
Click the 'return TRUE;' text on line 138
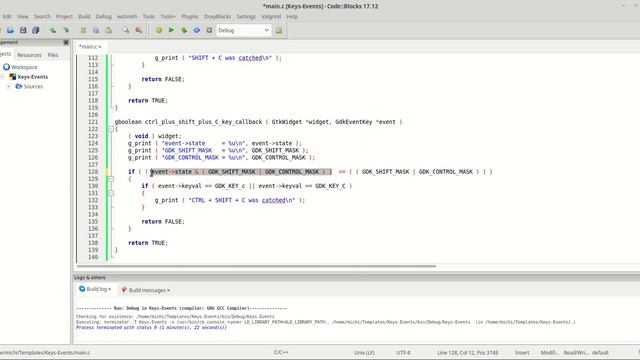point(148,243)
